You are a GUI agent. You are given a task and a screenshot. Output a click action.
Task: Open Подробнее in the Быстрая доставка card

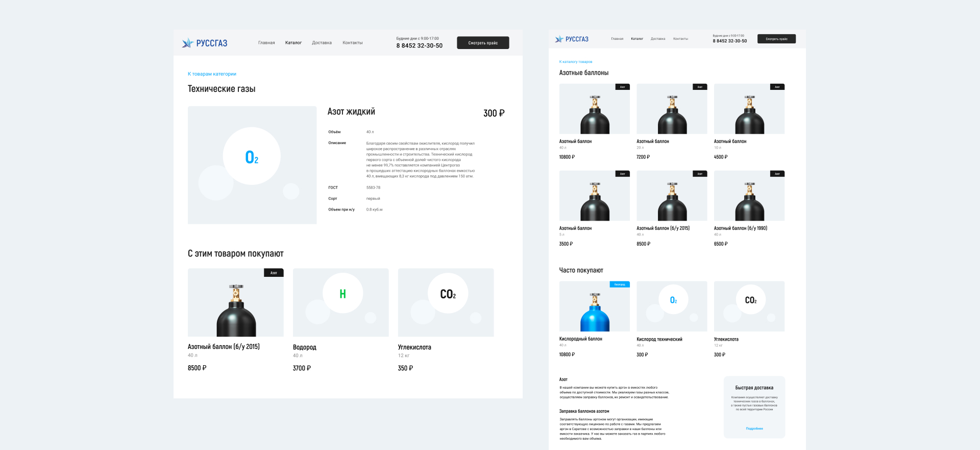point(754,429)
